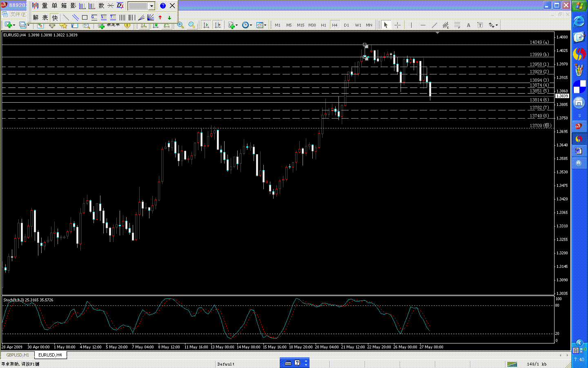Viewport: 588px width, 368px height.
Task: Click the 量 button in floating toolbar
Action: (45, 6)
